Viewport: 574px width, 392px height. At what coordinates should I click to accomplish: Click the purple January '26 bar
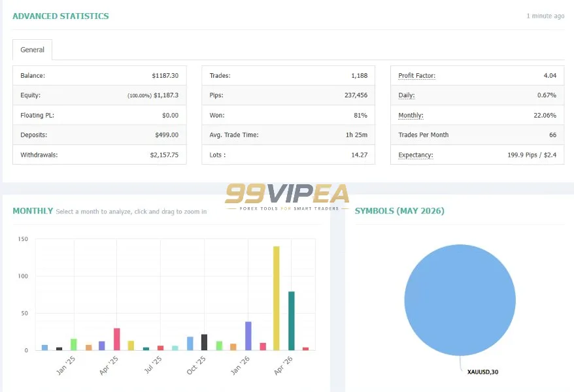tap(248, 336)
